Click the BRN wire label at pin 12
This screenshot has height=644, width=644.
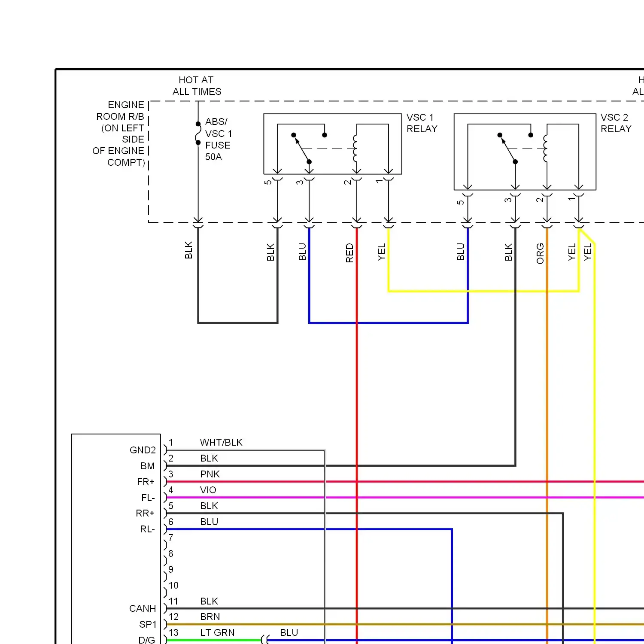point(210,617)
